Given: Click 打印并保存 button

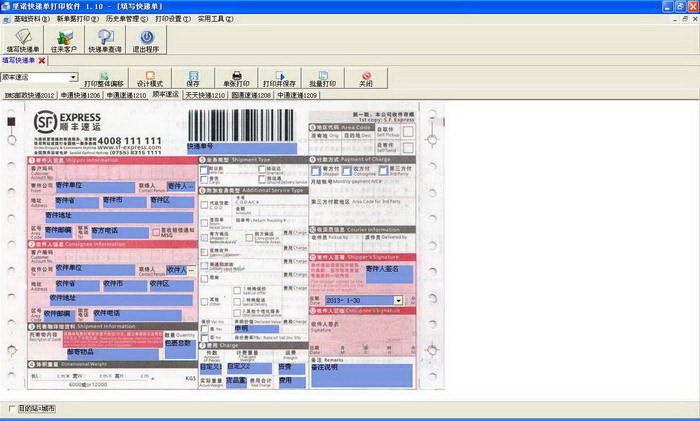Looking at the screenshot, I should tap(279, 78).
